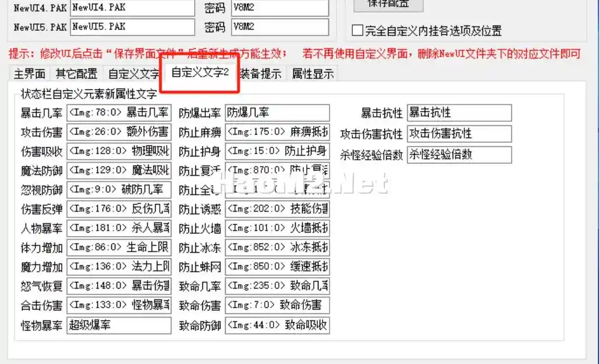The width and height of the screenshot is (599, 364).
Task: Open the 其它配置 tab
Action: [76, 73]
